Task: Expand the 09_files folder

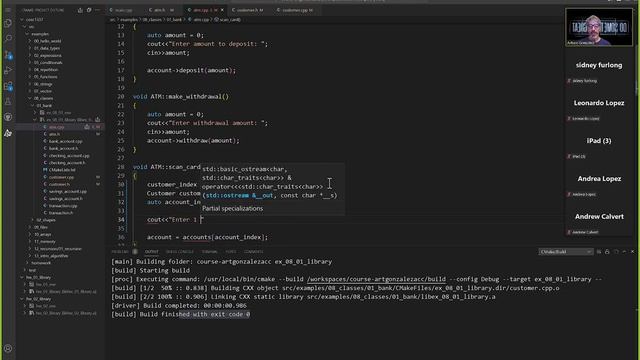Action: 40,227
